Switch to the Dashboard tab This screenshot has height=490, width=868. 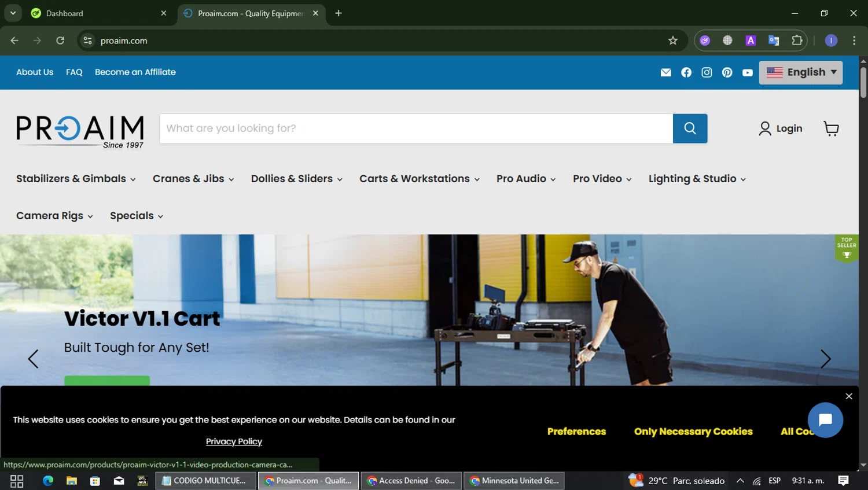coord(98,13)
